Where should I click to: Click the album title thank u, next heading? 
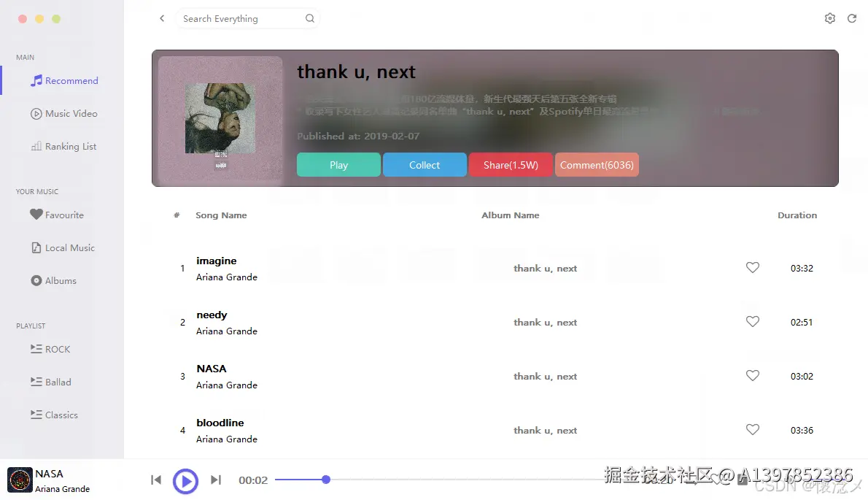pos(356,72)
